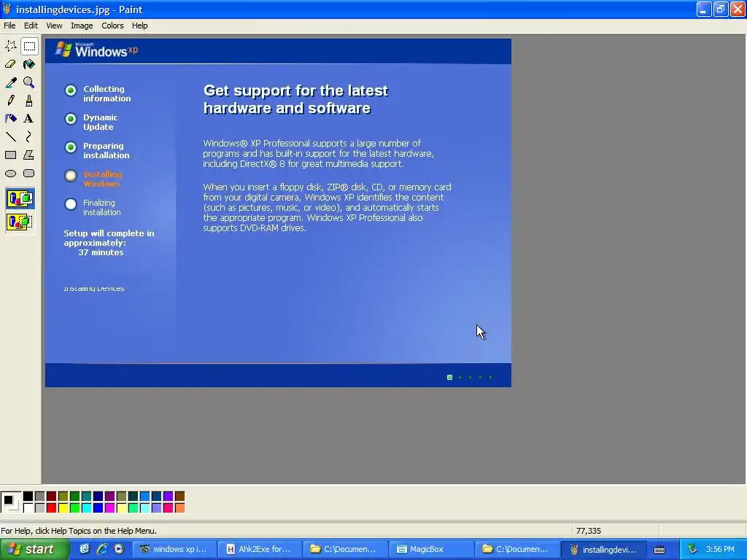This screenshot has width=747, height=560.
Task: Click the 'For Help, click Help Topics' status text
Action: tap(79, 531)
